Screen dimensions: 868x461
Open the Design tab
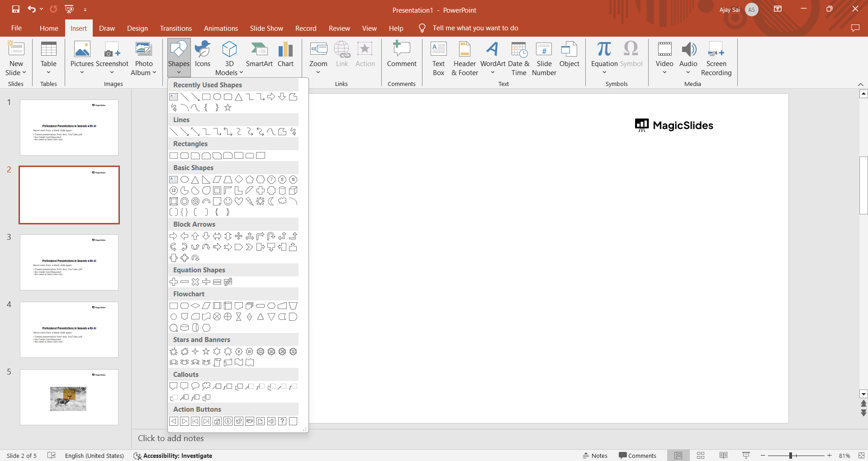pyautogui.click(x=137, y=28)
